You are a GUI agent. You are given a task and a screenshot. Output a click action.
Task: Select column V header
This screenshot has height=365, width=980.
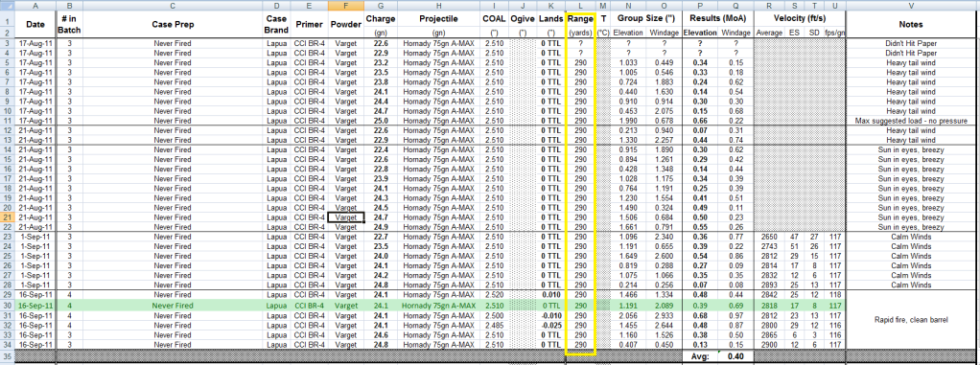(x=912, y=6)
